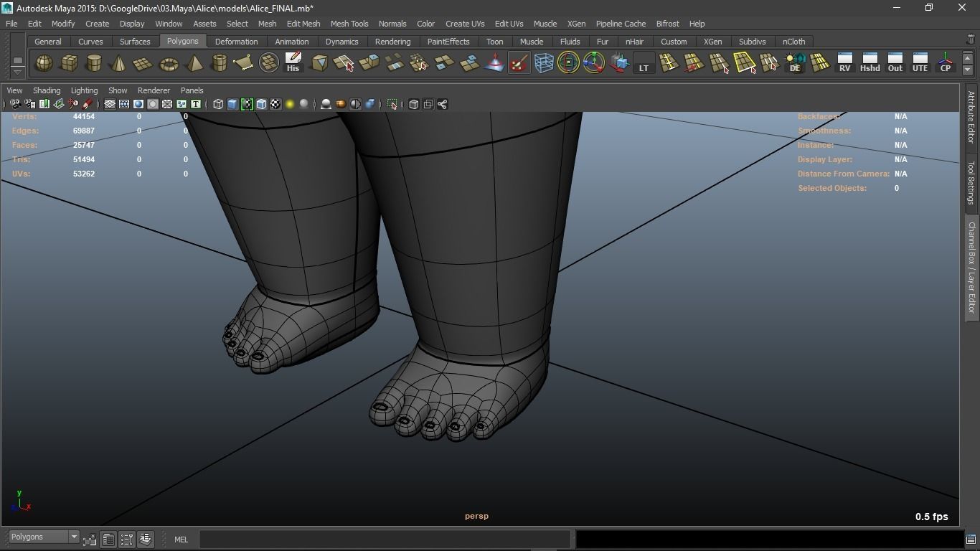Open the Polygons menu set dropdown
Image resolution: width=980 pixels, height=551 pixels.
[44, 537]
